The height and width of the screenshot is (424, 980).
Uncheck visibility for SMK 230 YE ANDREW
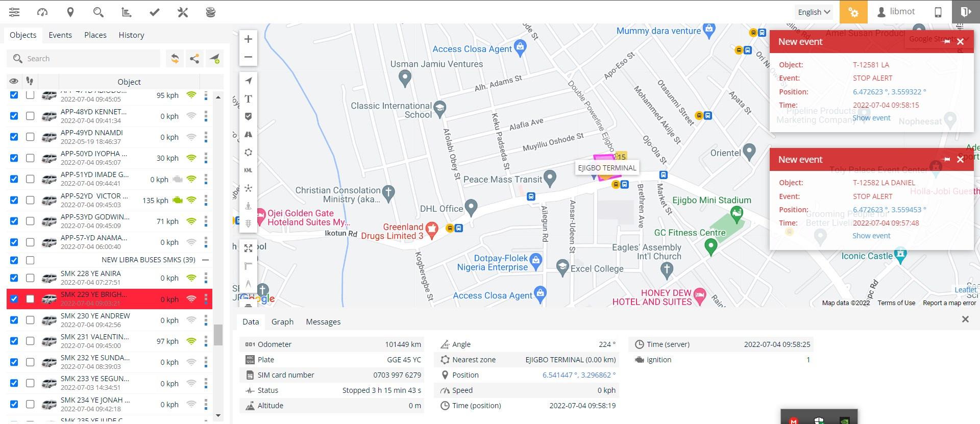tap(14, 320)
